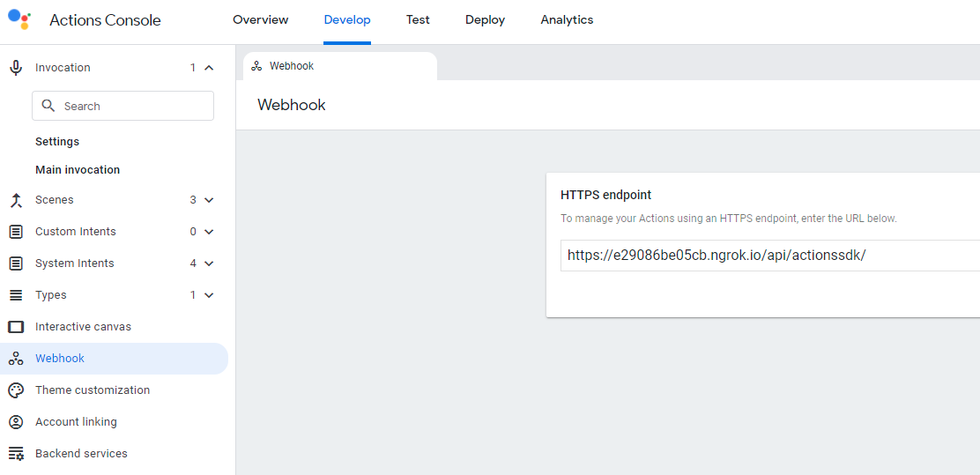The image size is (980, 475).
Task: Click the Webhook sidebar icon
Action: click(16, 359)
